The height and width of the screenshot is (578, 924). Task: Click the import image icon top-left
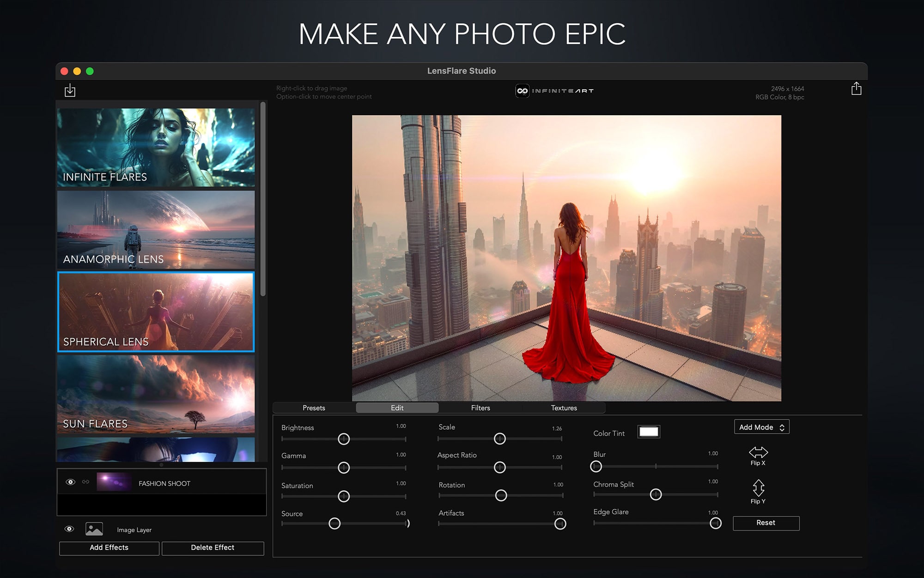click(70, 90)
